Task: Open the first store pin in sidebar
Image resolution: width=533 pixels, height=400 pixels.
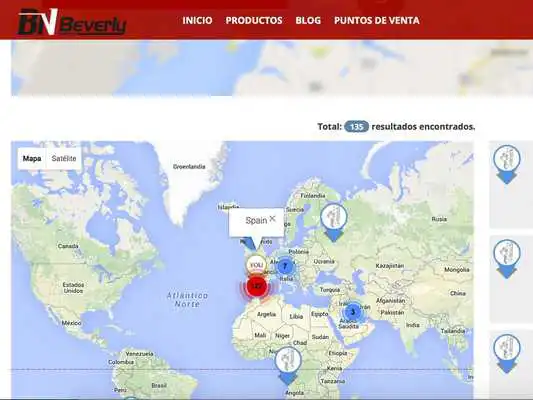Action: click(x=506, y=165)
